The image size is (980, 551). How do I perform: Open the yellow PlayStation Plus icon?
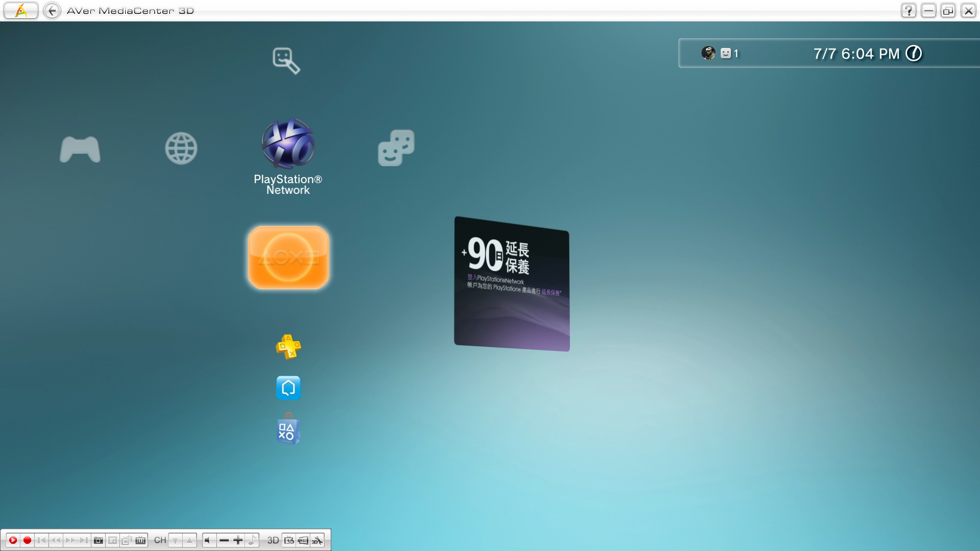tap(288, 347)
